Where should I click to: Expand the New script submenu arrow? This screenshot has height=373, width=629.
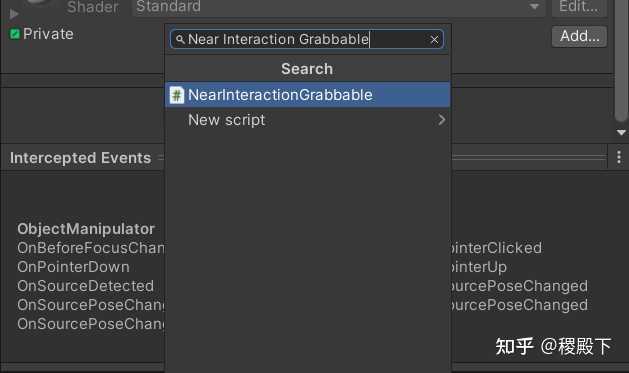tap(441, 120)
